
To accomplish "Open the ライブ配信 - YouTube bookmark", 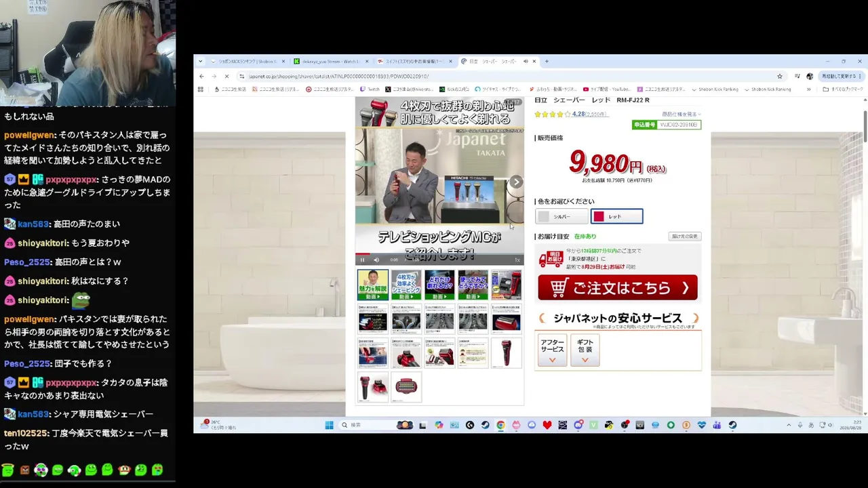I will [606, 89].
